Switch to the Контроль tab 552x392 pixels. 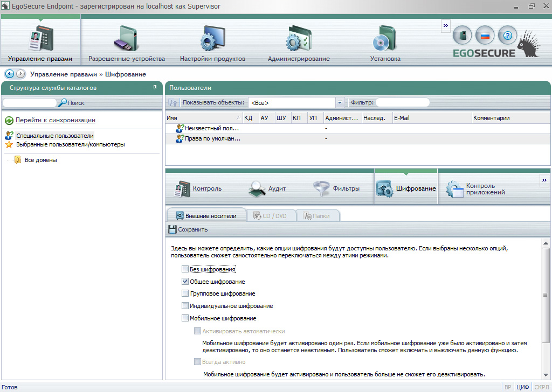tap(198, 188)
